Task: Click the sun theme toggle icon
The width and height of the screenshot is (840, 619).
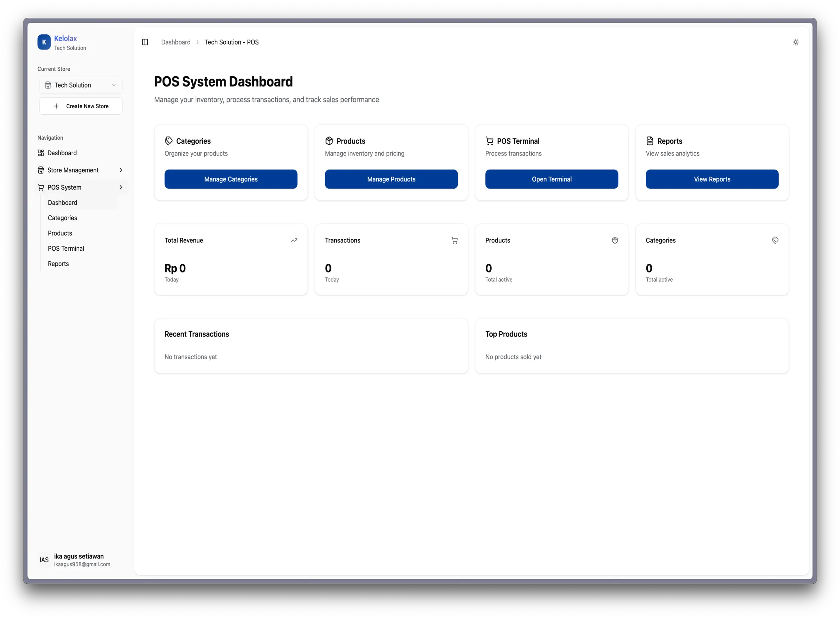Action: 796,42
